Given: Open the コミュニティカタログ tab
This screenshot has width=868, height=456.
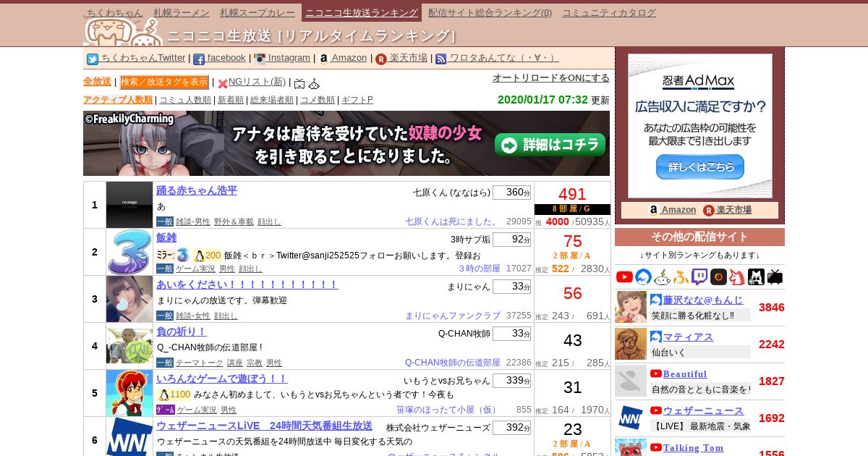Looking at the screenshot, I should [609, 13].
